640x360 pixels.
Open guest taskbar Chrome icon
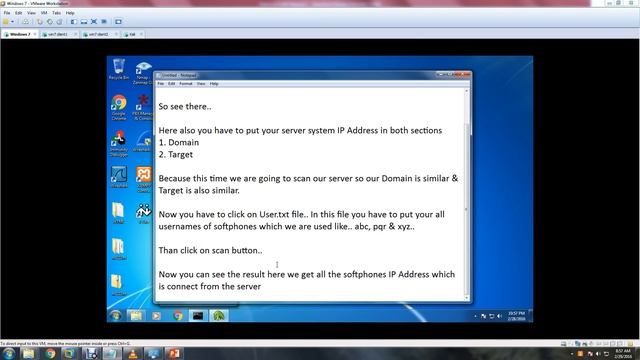pos(177,316)
